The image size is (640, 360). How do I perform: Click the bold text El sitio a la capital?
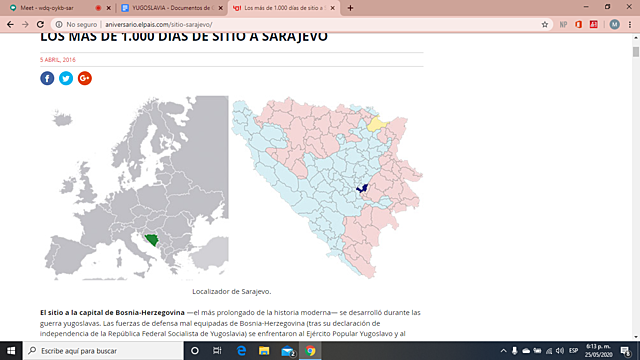(112, 313)
